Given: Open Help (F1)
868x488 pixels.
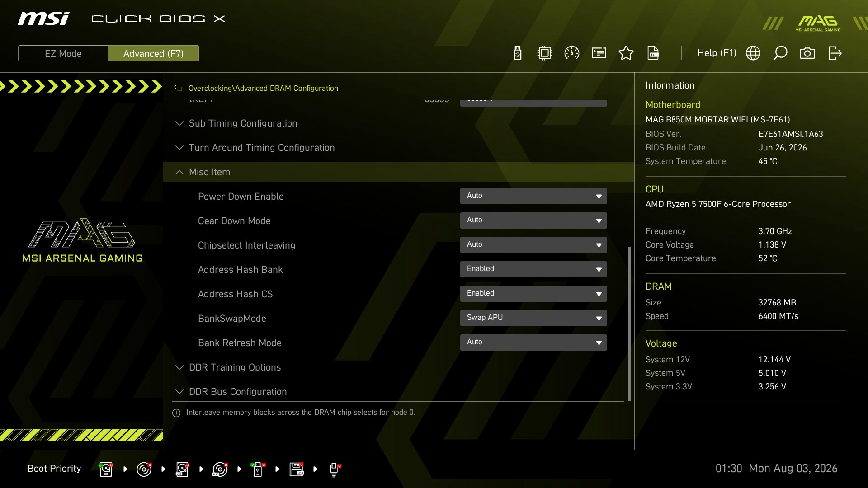Looking at the screenshot, I should (x=717, y=53).
